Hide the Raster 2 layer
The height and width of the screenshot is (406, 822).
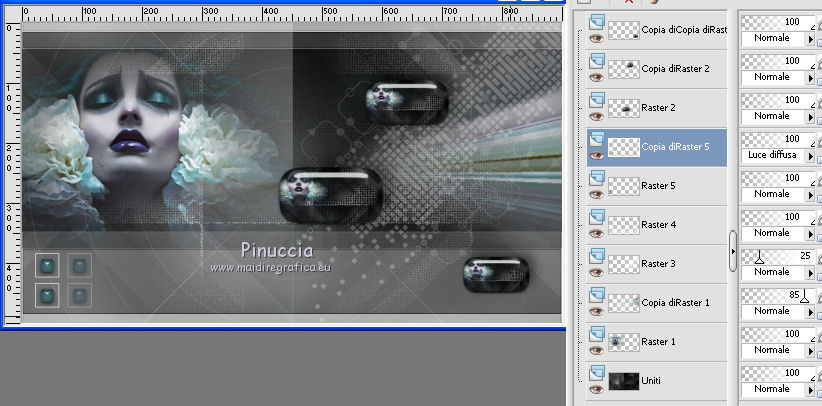coord(596,116)
